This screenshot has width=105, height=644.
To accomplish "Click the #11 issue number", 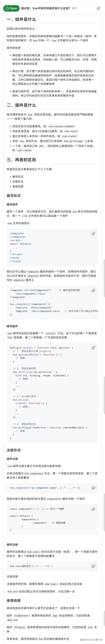I will pos(74,8).
